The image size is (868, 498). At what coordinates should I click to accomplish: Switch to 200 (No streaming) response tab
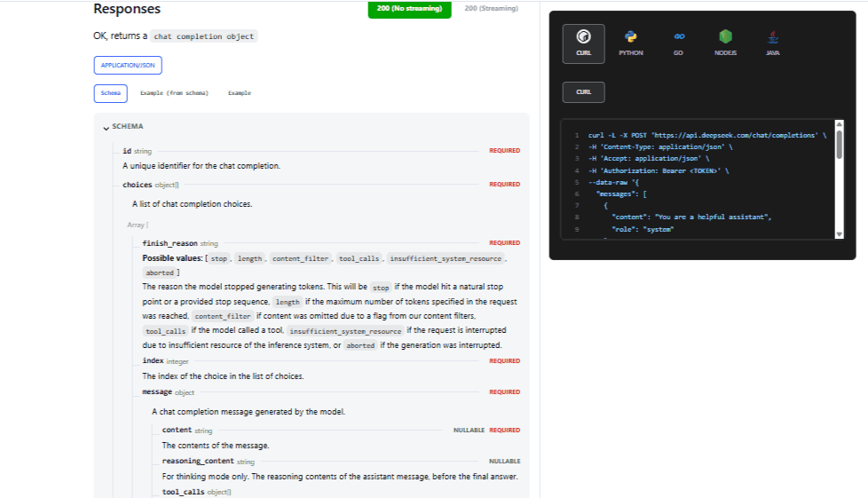[410, 9]
